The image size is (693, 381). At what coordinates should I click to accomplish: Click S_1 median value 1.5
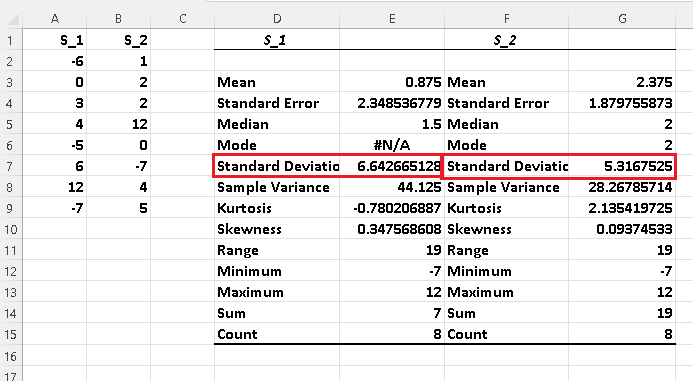(431, 124)
